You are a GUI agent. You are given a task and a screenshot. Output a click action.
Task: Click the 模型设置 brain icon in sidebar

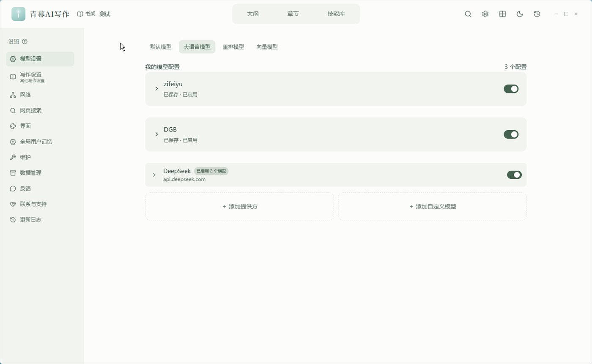pyautogui.click(x=13, y=59)
